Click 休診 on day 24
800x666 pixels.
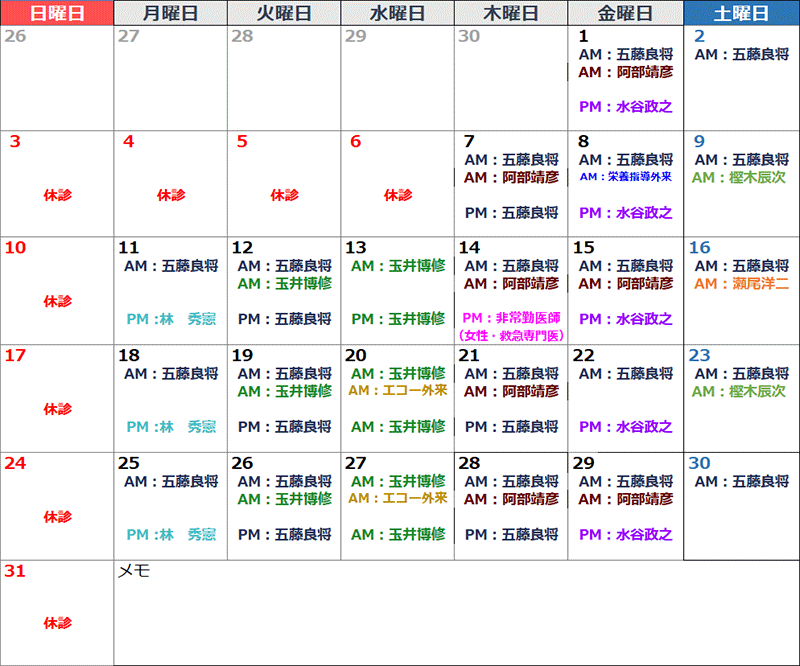[x=57, y=517]
